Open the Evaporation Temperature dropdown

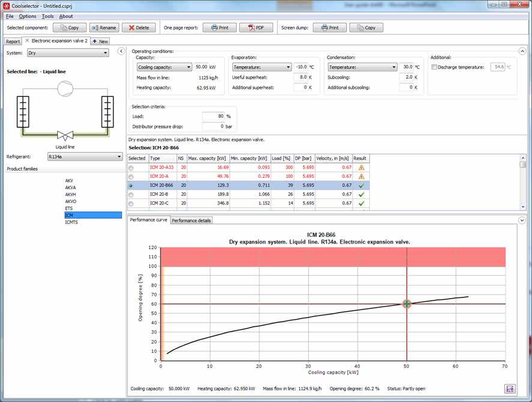point(262,67)
